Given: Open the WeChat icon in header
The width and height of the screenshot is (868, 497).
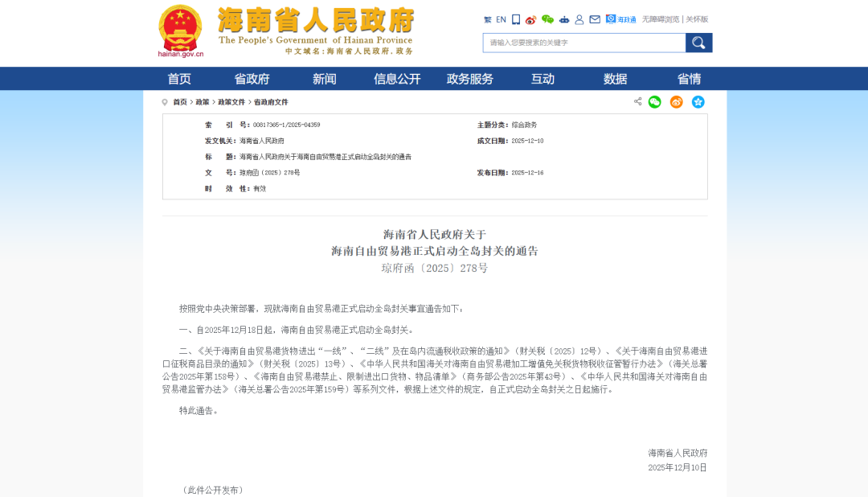Looking at the screenshot, I should (547, 19).
